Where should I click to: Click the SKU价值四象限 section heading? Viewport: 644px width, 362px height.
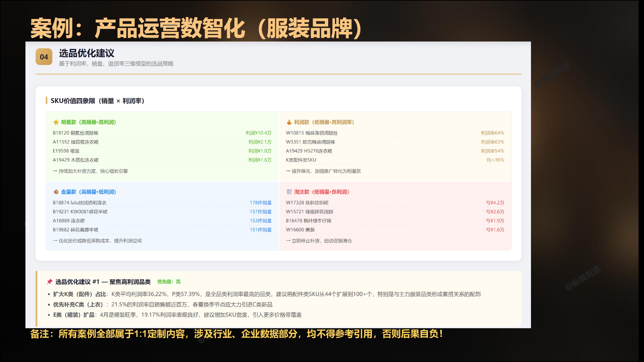tap(97, 101)
